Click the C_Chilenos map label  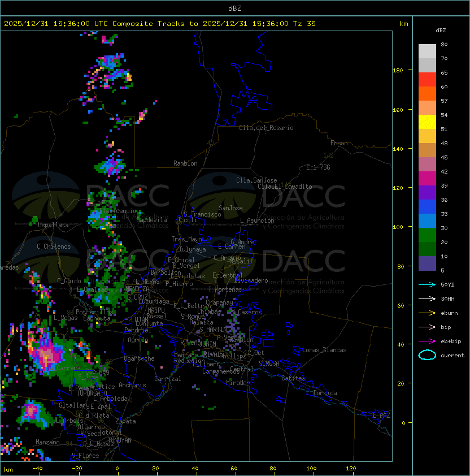[x=54, y=246]
